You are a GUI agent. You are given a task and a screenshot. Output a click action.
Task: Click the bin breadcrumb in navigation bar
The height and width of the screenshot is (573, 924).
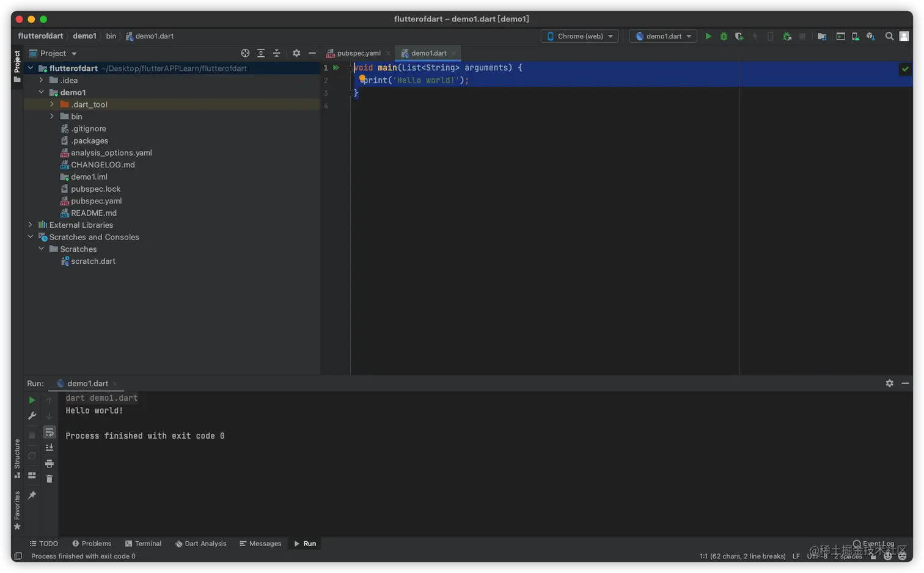tap(111, 36)
